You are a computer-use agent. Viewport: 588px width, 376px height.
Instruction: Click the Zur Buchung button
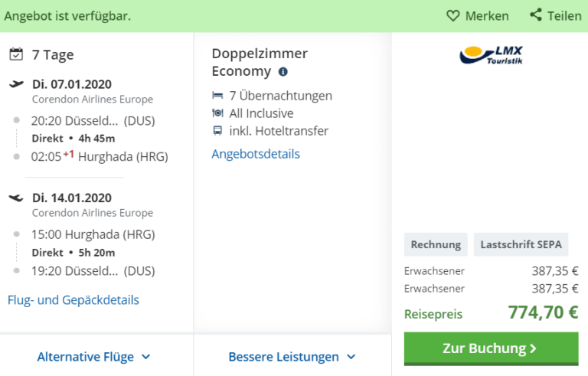pos(492,348)
